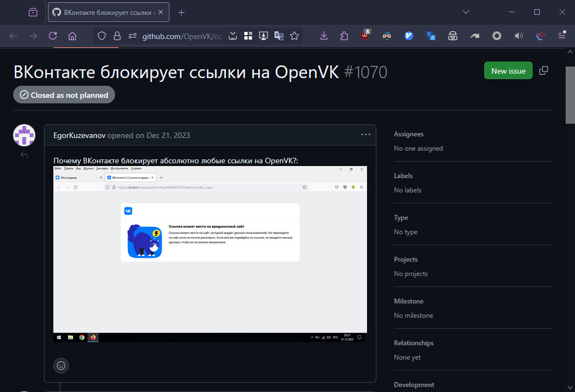Open the embedded VK warning screenshot
This screenshot has height=392, width=575.
click(x=210, y=253)
